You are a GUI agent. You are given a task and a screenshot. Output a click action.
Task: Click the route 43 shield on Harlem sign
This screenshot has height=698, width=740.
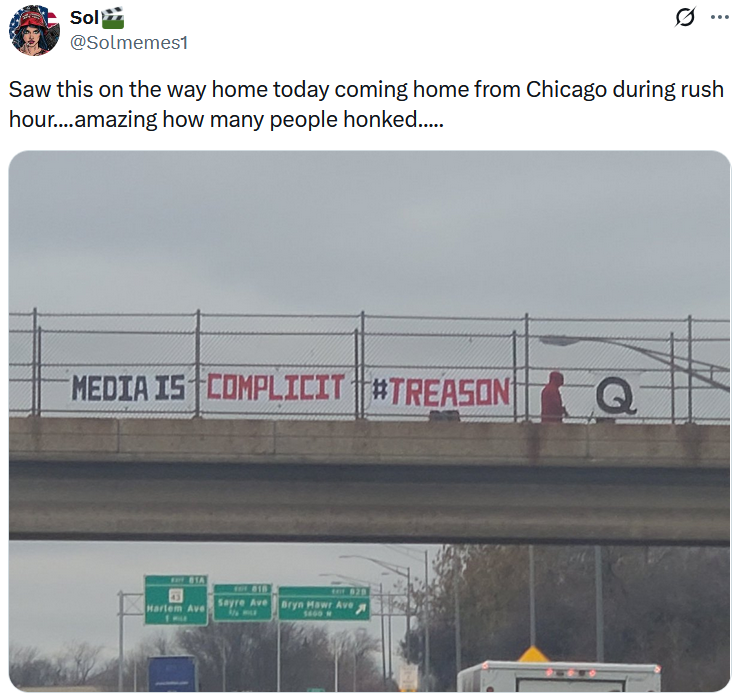(x=176, y=594)
